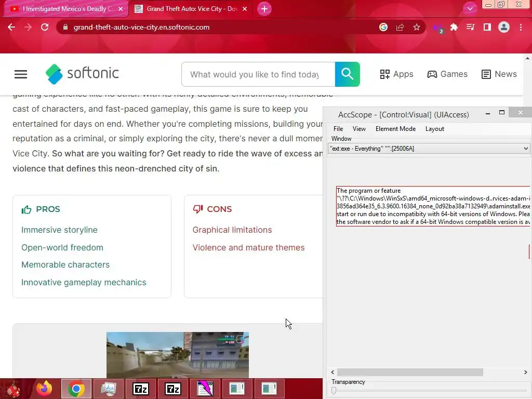Open the extension with badge 2
Image resolution: width=532 pixels, height=399 pixels.
click(x=437, y=28)
